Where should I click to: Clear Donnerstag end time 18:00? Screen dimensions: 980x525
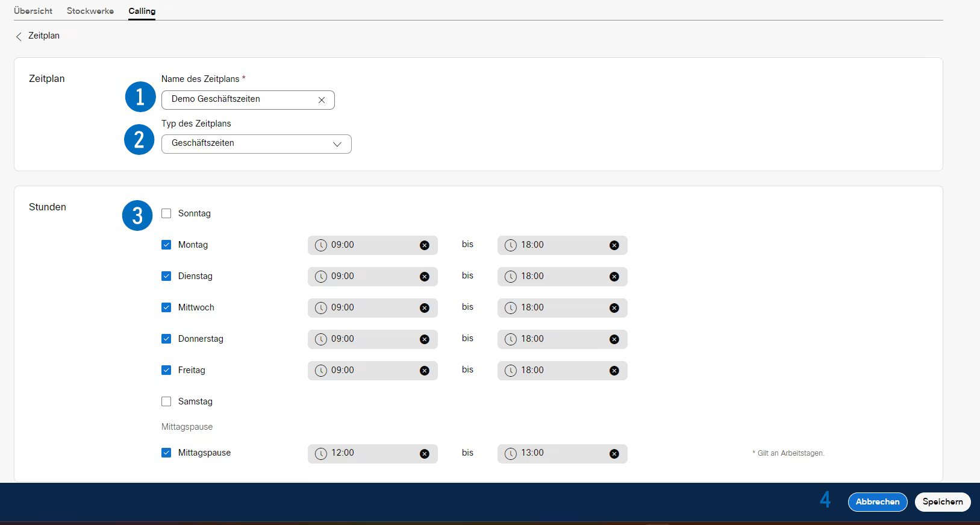coord(614,339)
